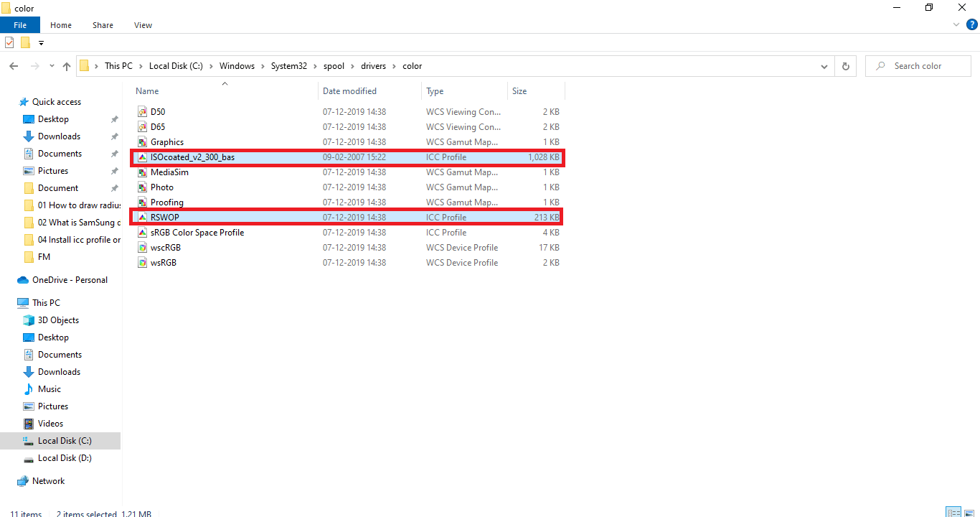Viewport: 980px width, 517px height.
Task: Expand the ribbon chevron
Action: click(956, 25)
